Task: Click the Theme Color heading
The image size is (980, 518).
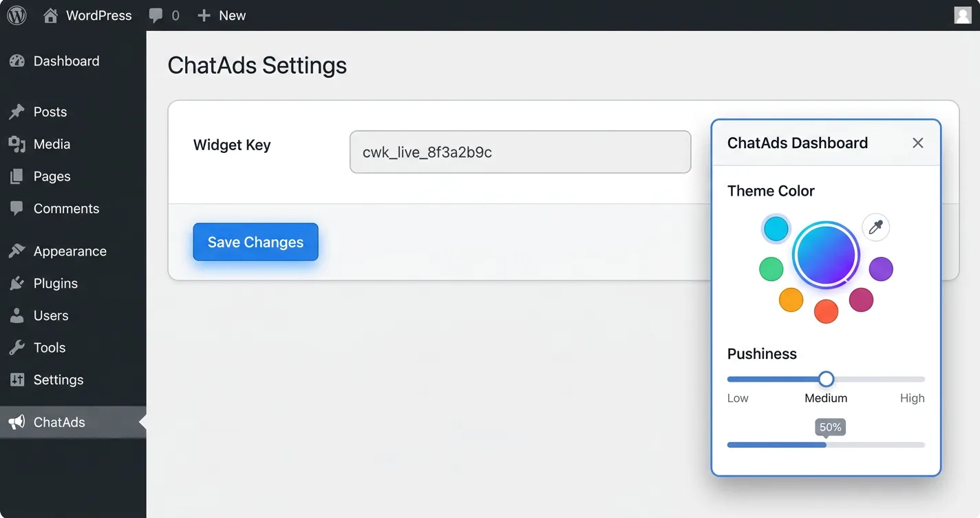Action: (771, 191)
